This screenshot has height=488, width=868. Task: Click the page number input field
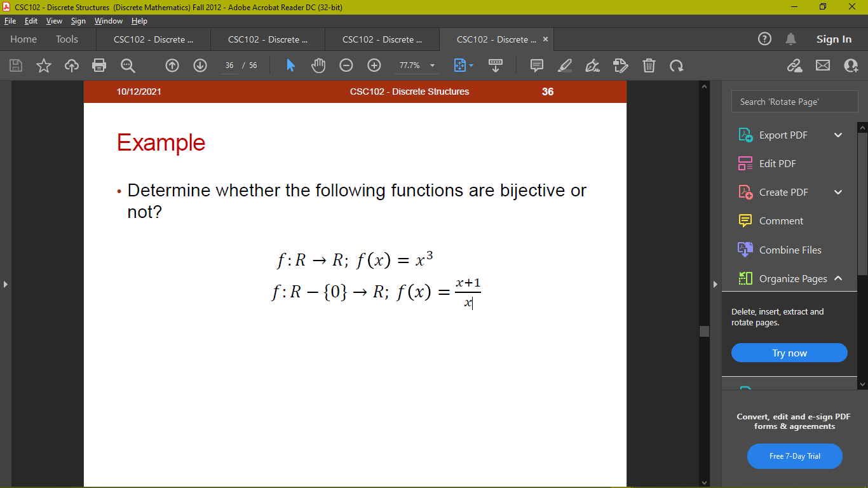tap(229, 64)
